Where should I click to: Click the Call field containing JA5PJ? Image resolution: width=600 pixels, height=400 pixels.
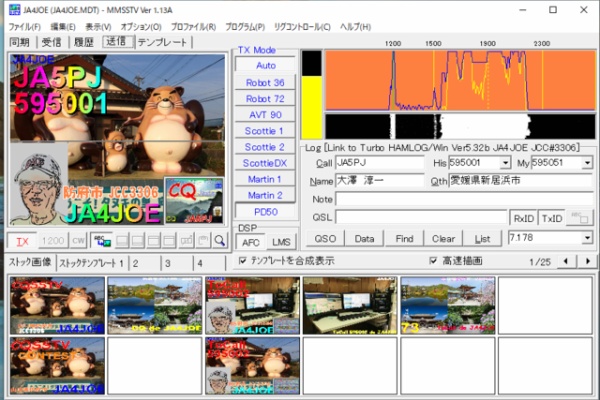[380, 163]
